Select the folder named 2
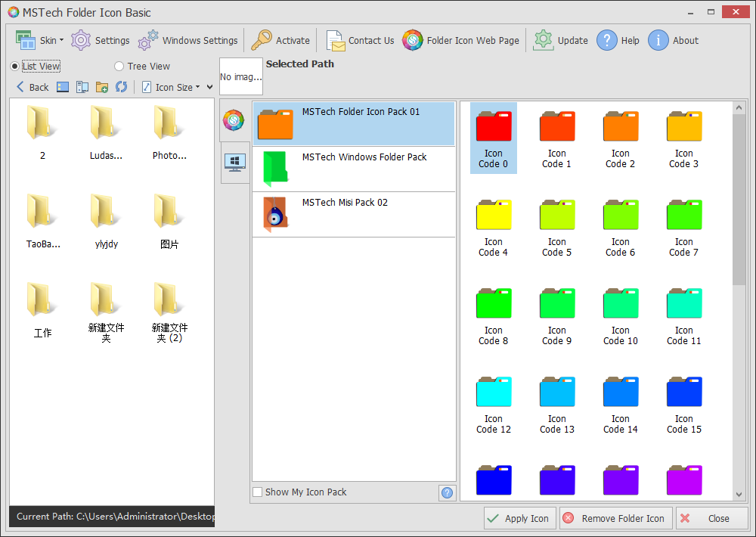Image resolution: width=756 pixels, height=537 pixels. [x=42, y=133]
